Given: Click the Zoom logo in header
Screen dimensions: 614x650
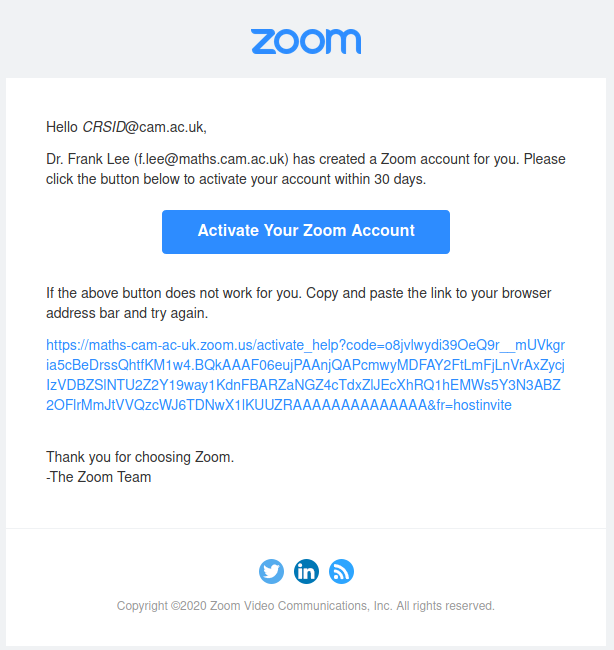Looking at the screenshot, I should coord(306,41).
